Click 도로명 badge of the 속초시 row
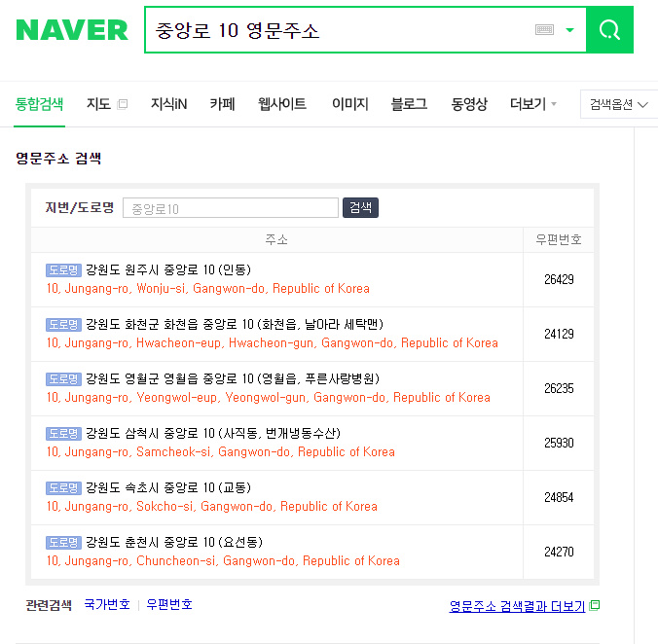Image resolution: width=658 pixels, height=644 pixels. click(63, 488)
